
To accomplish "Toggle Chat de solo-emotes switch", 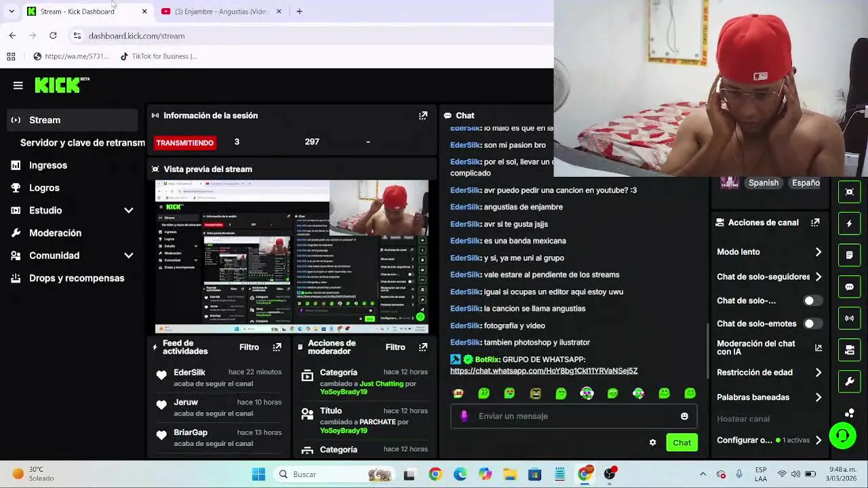I will (813, 324).
